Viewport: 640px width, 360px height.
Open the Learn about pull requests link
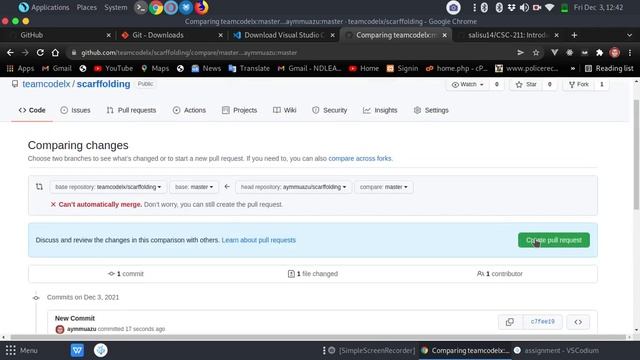pyautogui.click(x=258, y=240)
